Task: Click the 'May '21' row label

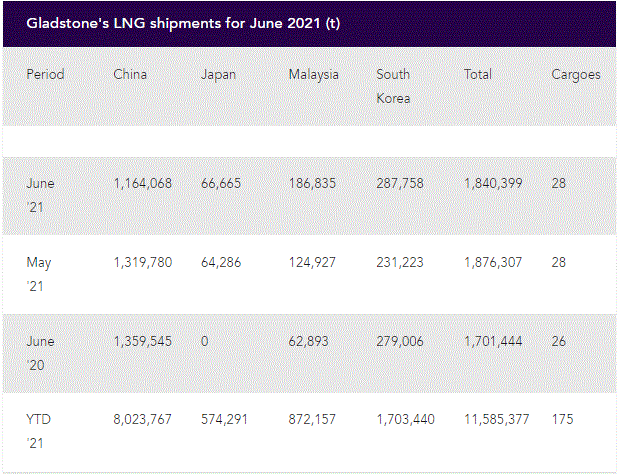Action: [40, 275]
